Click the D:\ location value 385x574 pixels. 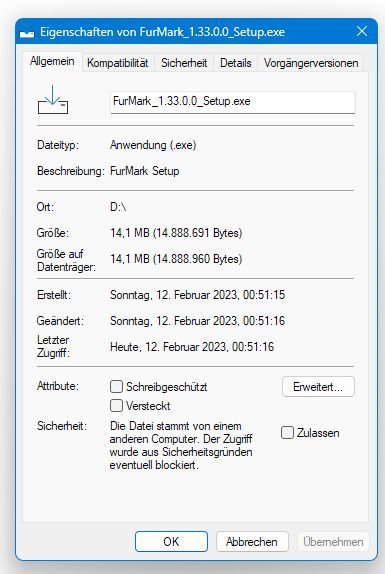[118, 207]
